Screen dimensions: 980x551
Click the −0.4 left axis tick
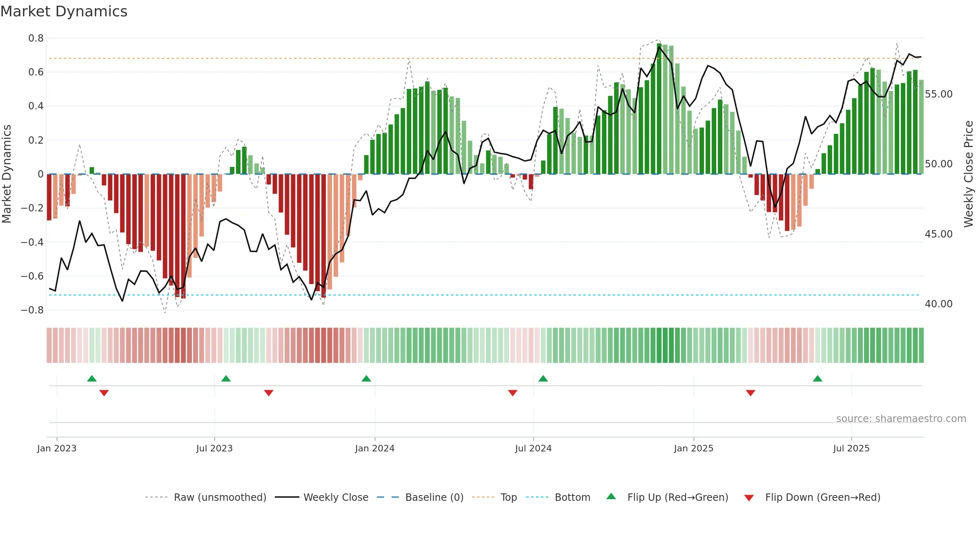[32, 242]
